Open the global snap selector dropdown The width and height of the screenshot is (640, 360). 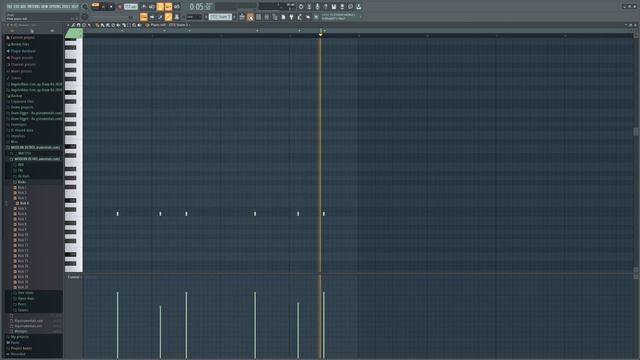[194, 17]
